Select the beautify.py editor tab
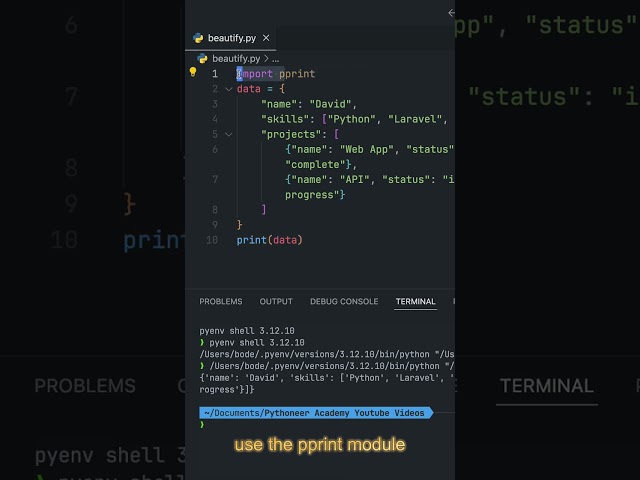Image resolution: width=640 pixels, height=480 pixels. (231, 38)
